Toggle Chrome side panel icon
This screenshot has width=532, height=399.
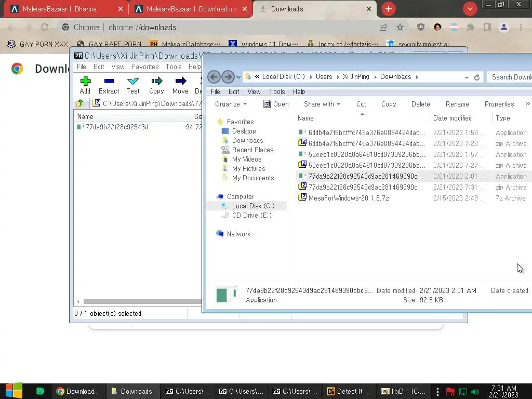point(487,27)
